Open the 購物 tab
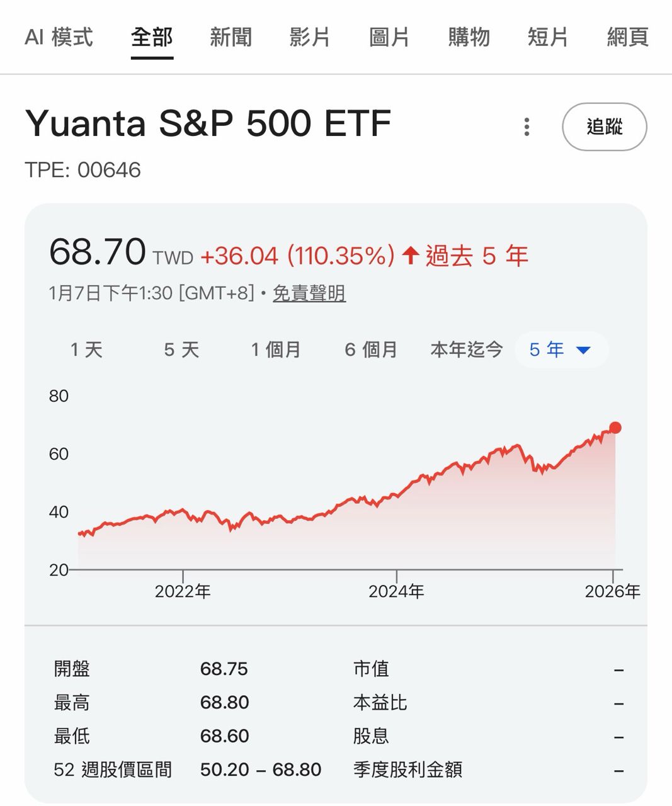The width and height of the screenshot is (672, 806). coord(469,37)
